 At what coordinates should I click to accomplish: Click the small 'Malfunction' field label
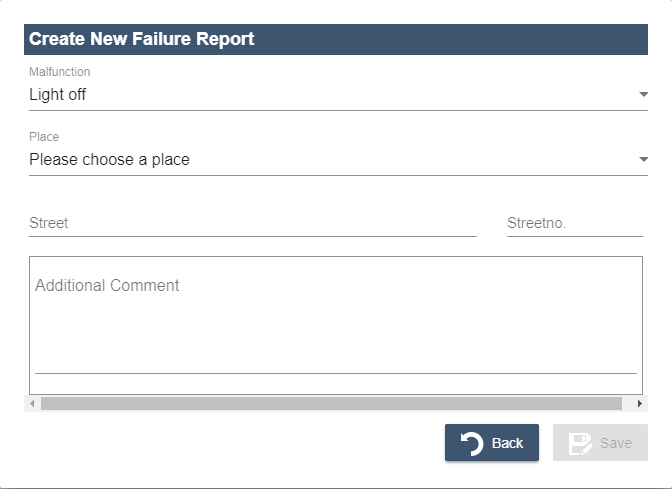pos(59,72)
